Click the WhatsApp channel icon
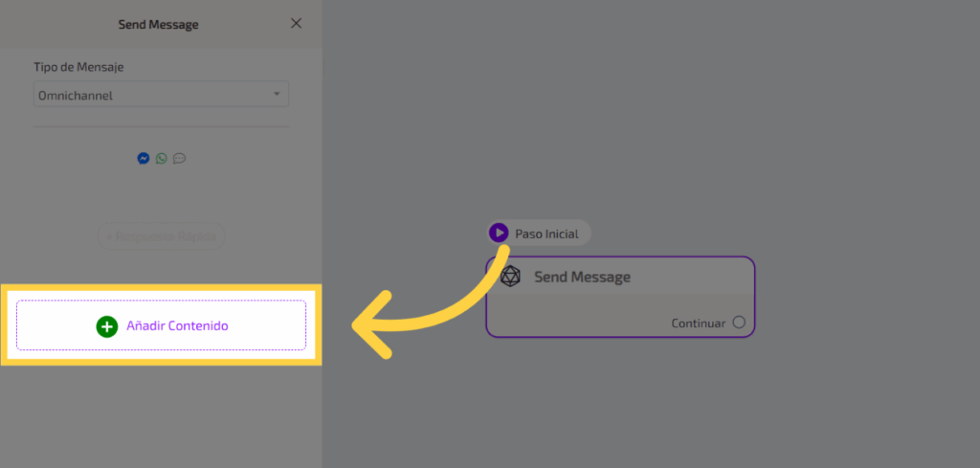The width and height of the screenshot is (980, 468). pos(161,159)
